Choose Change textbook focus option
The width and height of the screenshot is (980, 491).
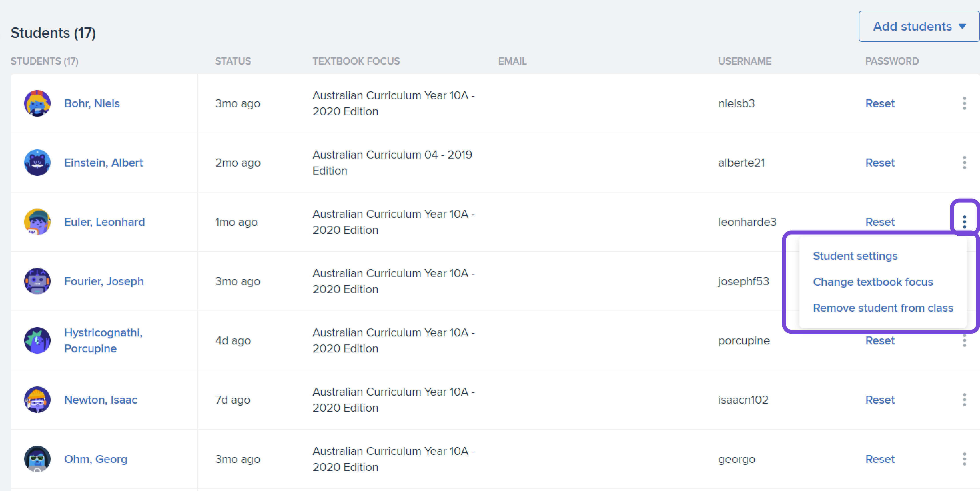[x=873, y=282]
